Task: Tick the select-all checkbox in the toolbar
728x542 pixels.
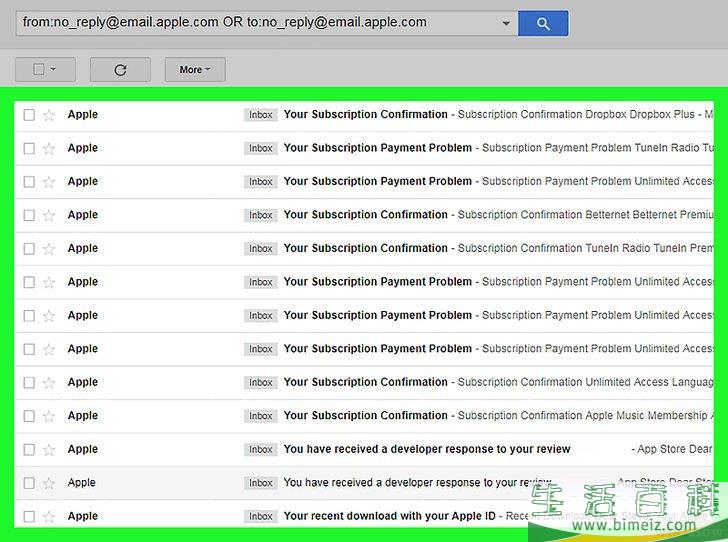Action: [39, 69]
